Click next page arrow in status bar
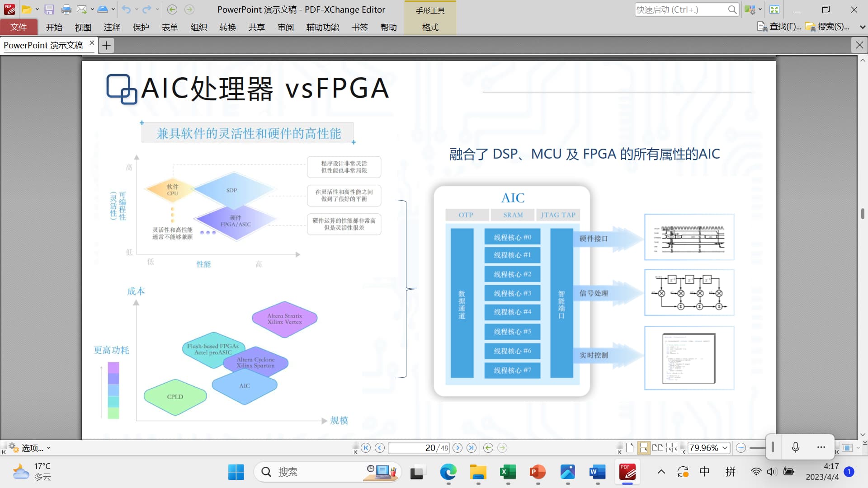This screenshot has height=488, width=868. click(458, 448)
